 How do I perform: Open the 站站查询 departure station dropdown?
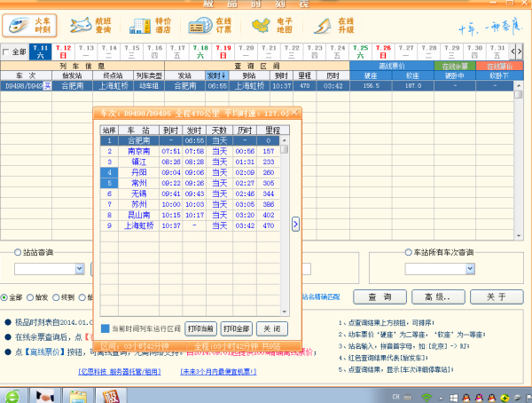(x=80, y=269)
